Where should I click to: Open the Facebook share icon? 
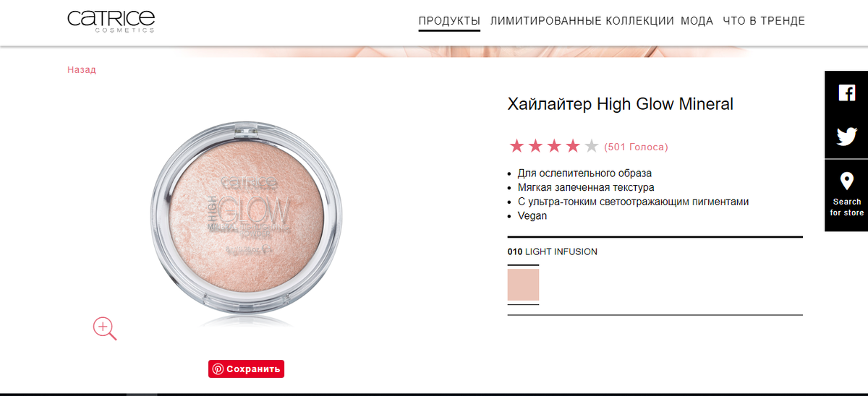(x=846, y=92)
